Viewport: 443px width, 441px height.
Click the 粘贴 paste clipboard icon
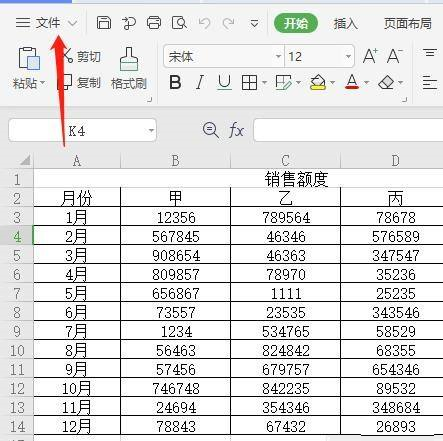click(x=29, y=59)
